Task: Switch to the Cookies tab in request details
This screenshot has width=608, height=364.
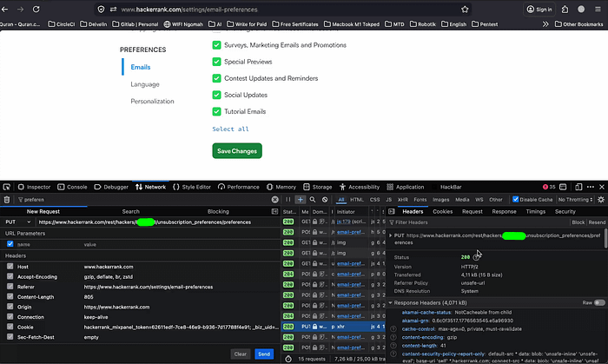Action: [x=442, y=212]
